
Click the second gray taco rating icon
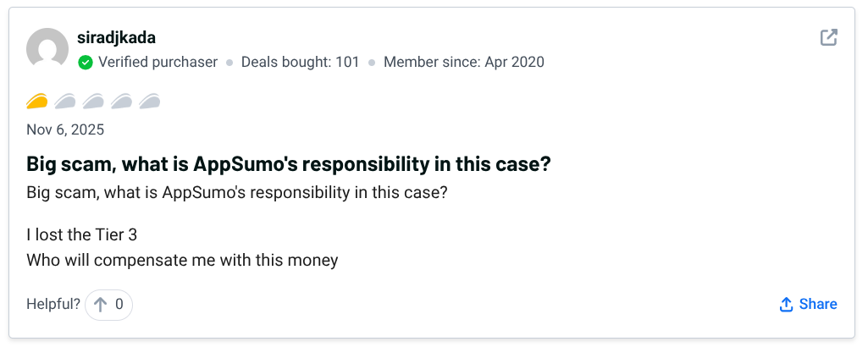(65, 102)
